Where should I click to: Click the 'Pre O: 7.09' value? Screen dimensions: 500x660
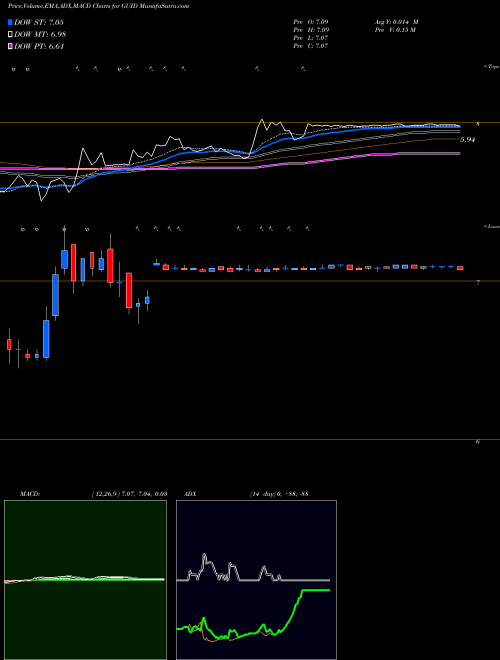[x=311, y=22]
